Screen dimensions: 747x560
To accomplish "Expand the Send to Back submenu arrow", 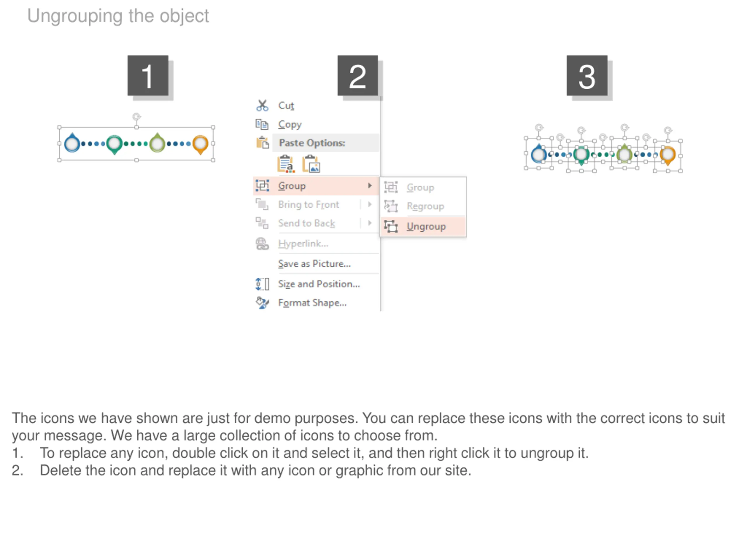I will pyautogui.click(x=370, y=223).
